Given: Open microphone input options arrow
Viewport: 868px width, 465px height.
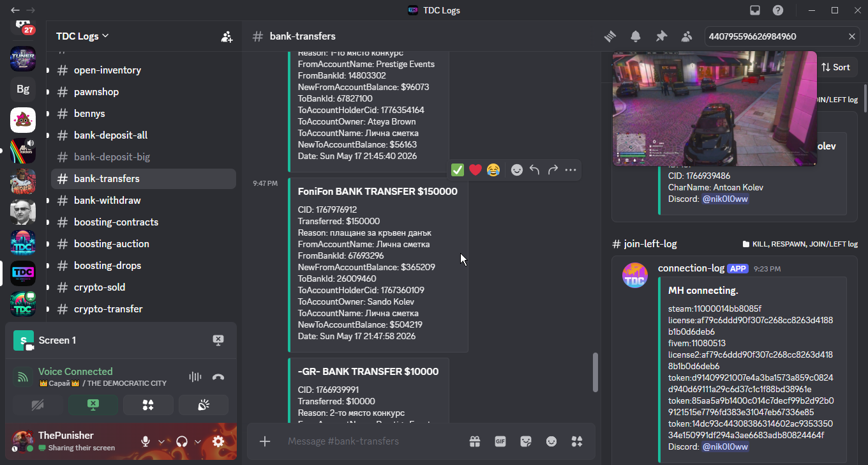Looking at the screenshot, I should [161, 441].
